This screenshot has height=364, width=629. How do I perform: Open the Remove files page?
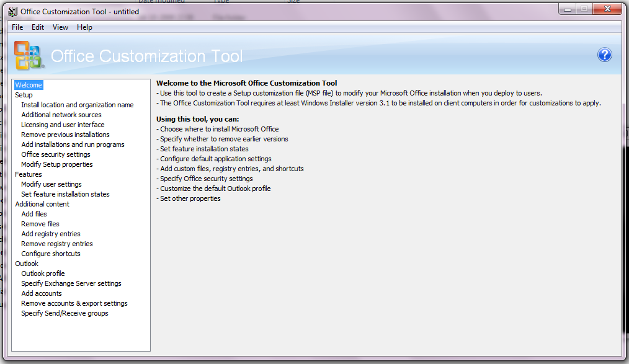coord(40,224)
